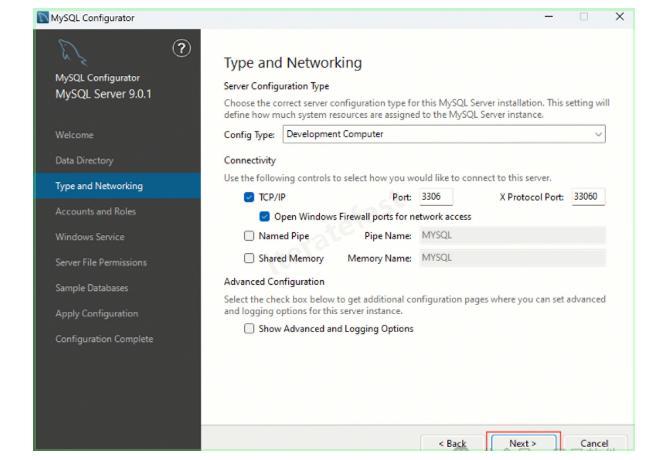Enable the Named Pipe checkbox
This screenshot has height=460, width=669.
pos(249,236)
